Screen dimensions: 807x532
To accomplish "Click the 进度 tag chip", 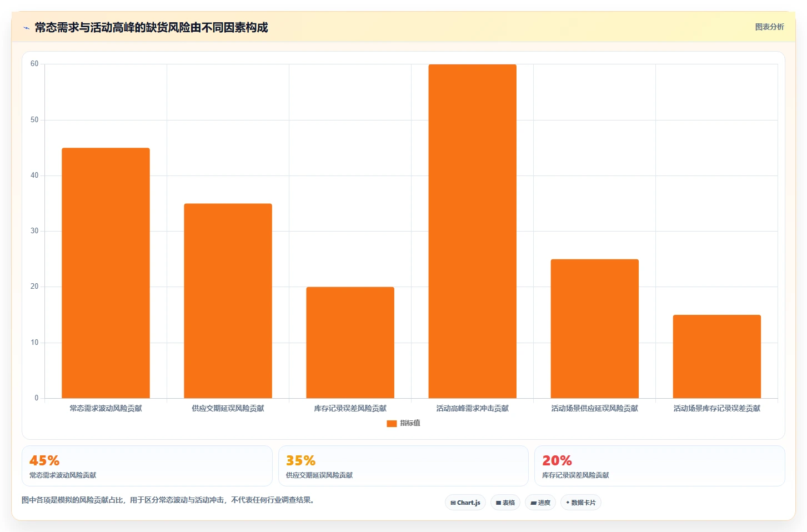I will (540, 503).
